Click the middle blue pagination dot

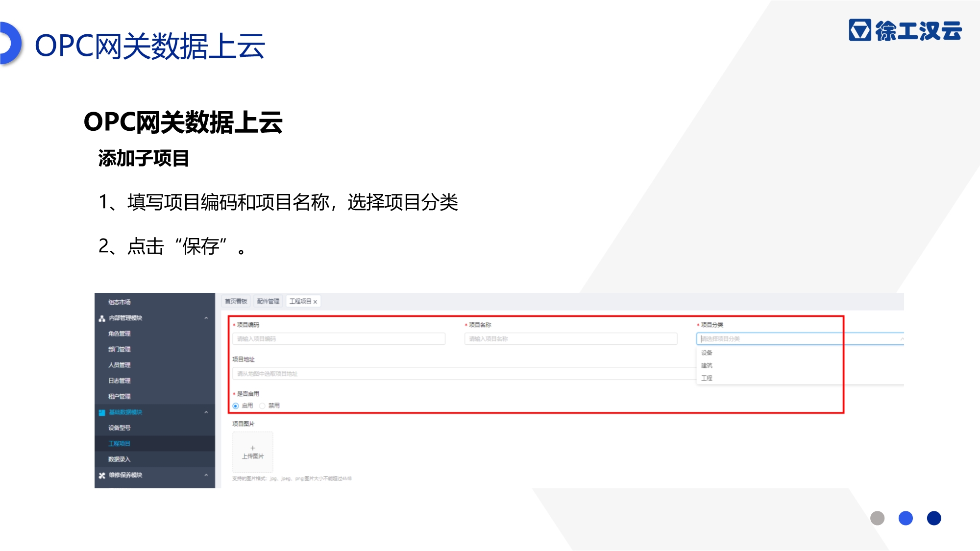(x=906, y=518)
